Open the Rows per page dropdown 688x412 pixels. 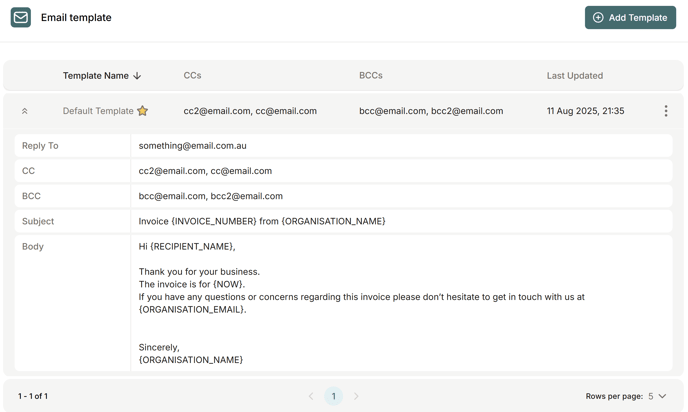[x=656, y=396]
